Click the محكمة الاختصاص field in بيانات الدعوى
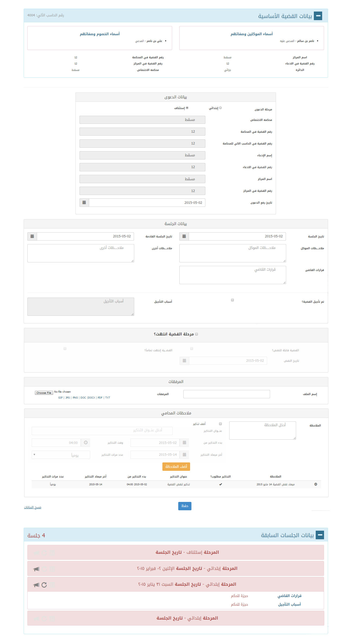The image size is (349, 644). [x=142, y=120]
